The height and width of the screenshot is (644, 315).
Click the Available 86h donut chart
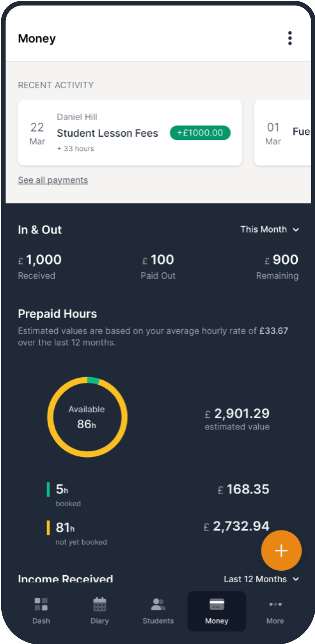click(87, 417)
